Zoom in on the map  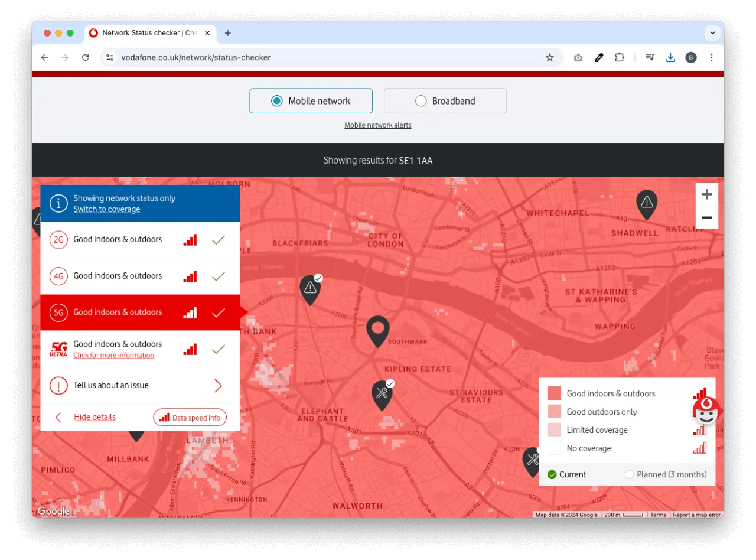706,194
